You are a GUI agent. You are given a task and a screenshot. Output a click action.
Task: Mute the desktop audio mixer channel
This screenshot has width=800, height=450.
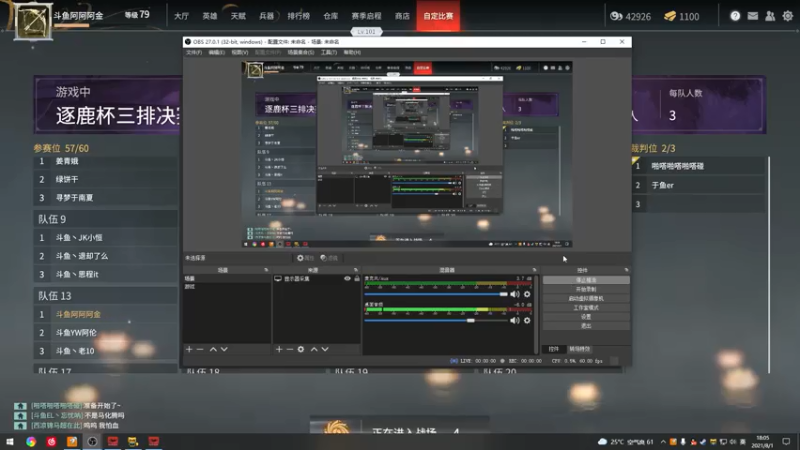point(515,320)
